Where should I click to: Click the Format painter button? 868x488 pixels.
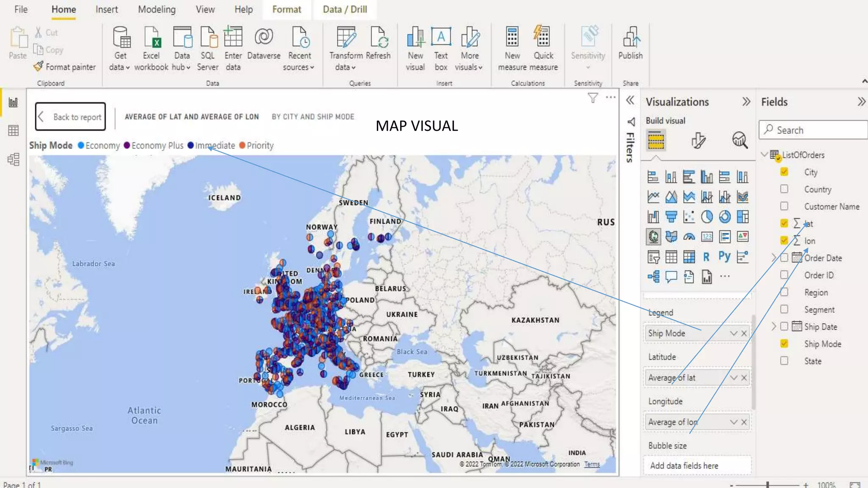tap(65, 67)
